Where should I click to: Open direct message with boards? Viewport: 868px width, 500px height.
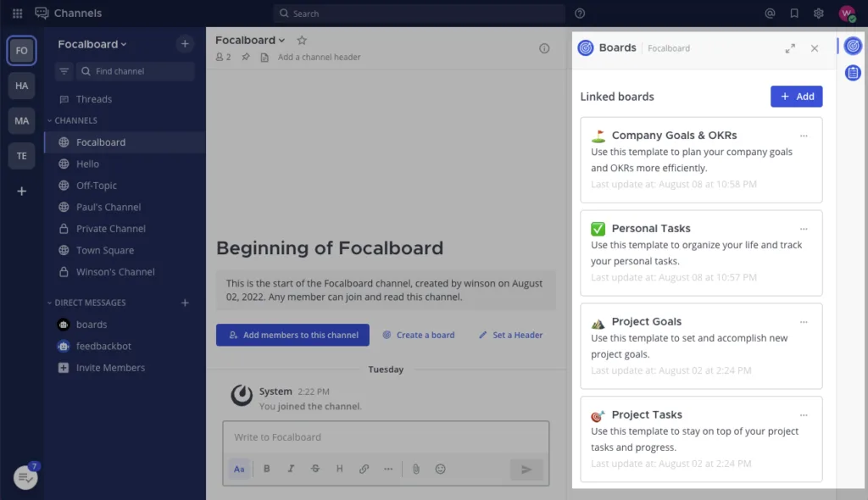(x=125, y=325)
